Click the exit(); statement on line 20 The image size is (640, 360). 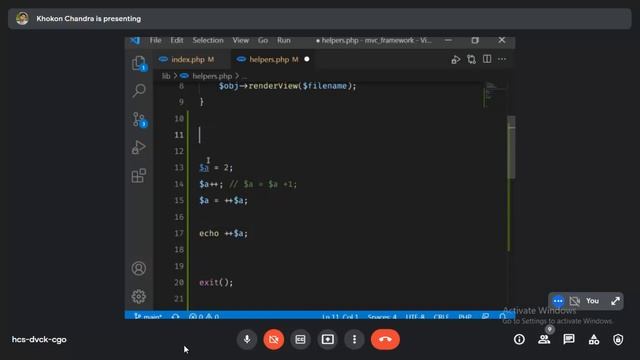click(216, 282)
